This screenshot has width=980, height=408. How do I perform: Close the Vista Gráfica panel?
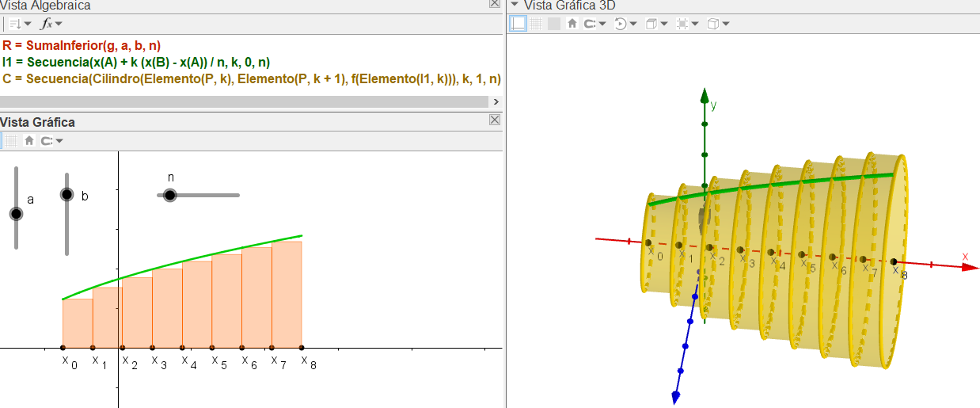[495, 120]
